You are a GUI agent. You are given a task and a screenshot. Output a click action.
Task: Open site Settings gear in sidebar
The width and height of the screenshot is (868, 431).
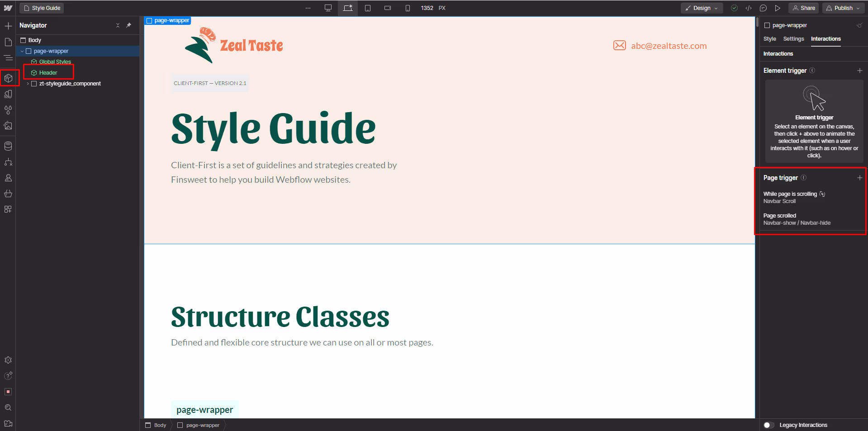pos(8,360)
